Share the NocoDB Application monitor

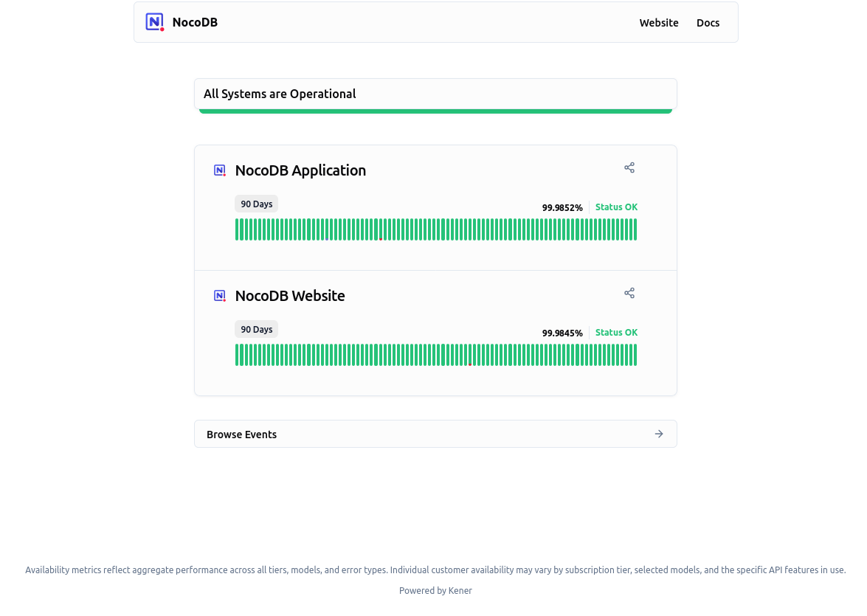tap(629, 168)
